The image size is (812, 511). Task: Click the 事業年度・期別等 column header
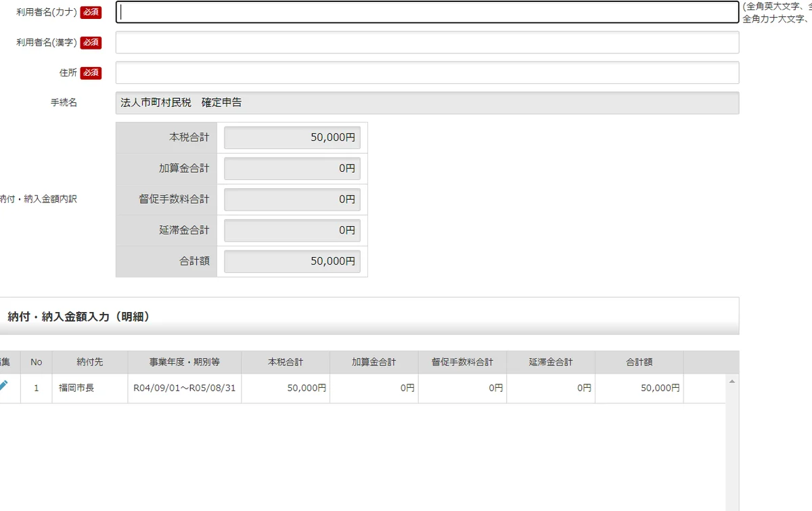coord(185,362)
